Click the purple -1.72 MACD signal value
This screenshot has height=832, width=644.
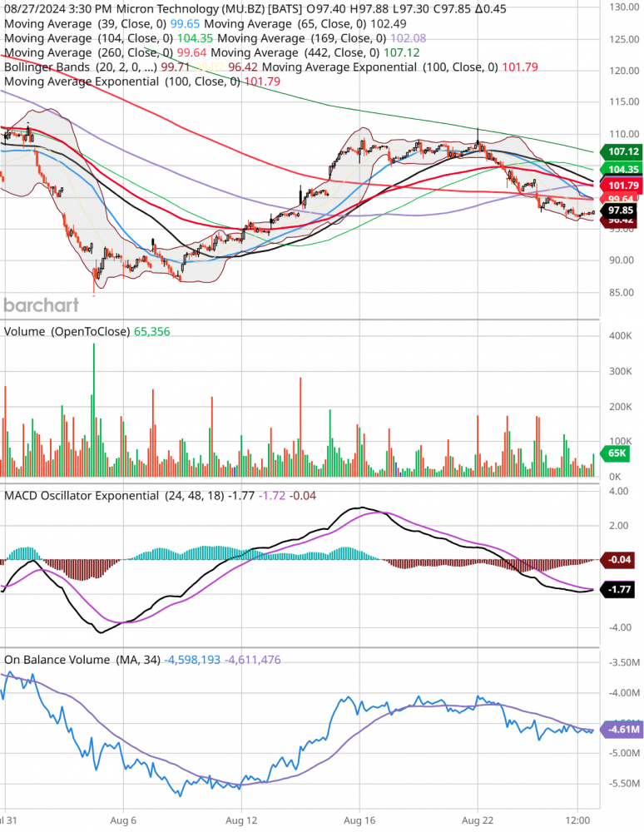(x=271, y=496)
